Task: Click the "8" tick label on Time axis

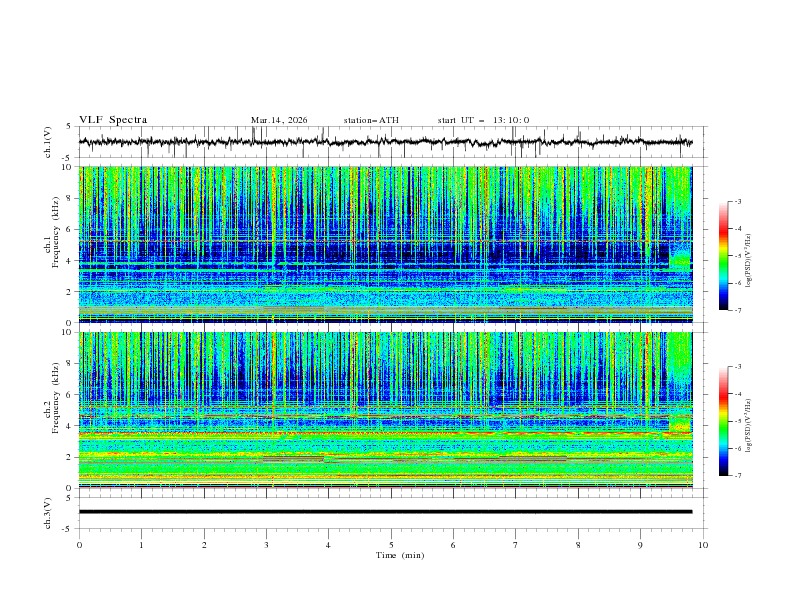Action: point(578,545)
